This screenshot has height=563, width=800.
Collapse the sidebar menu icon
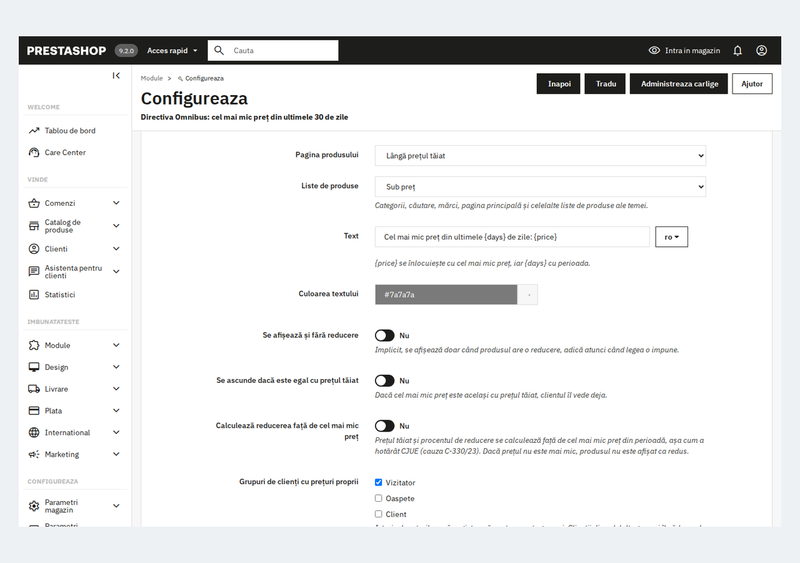pos(116,76)
